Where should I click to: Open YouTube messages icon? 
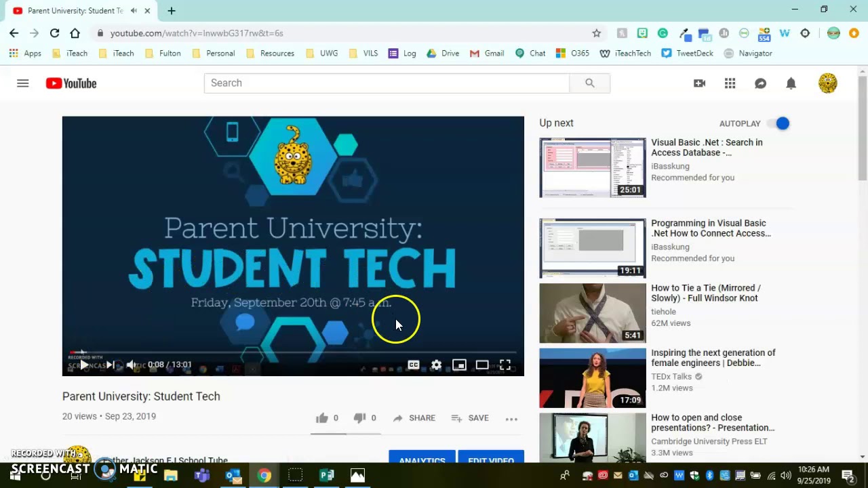pyautogui.click(x=760, y=83)
